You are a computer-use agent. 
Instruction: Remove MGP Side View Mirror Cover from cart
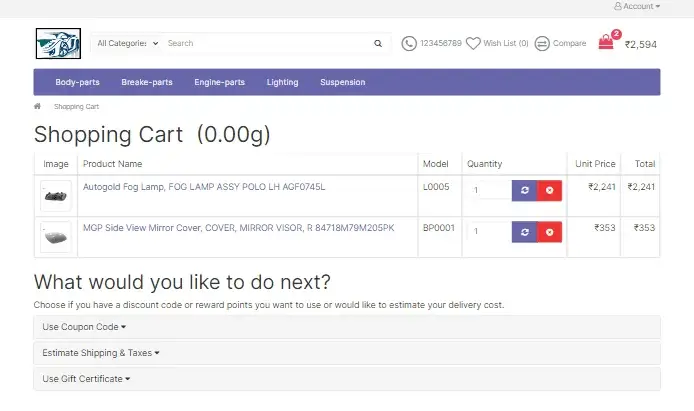(x=550, y=232)
